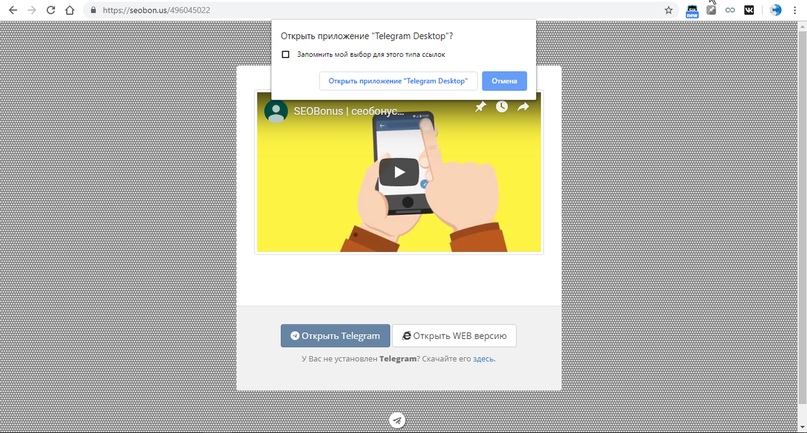Open the SEOBonus channel avatar
Screen dimensions: 807x433
[x=276, y=111]
